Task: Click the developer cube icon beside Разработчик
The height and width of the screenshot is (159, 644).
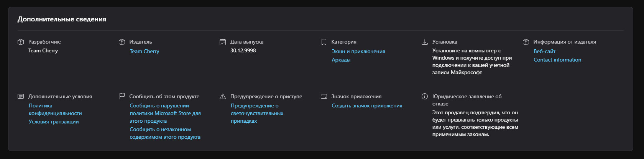Action: pos(21,42)
